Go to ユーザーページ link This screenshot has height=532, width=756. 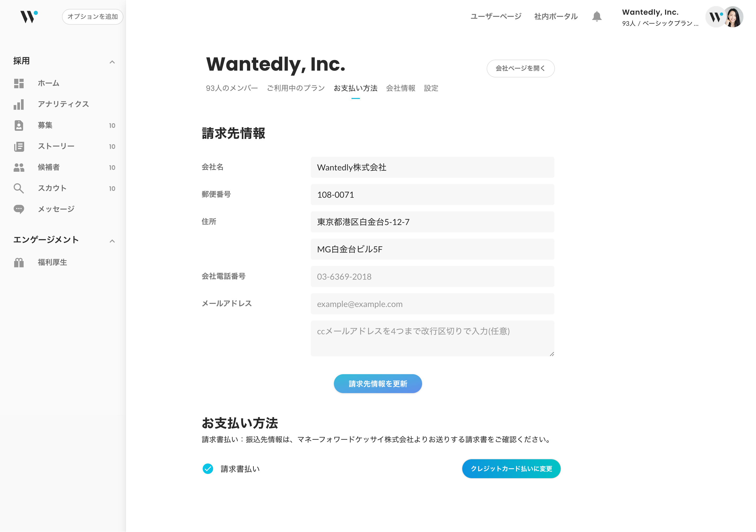click(496, 17)
